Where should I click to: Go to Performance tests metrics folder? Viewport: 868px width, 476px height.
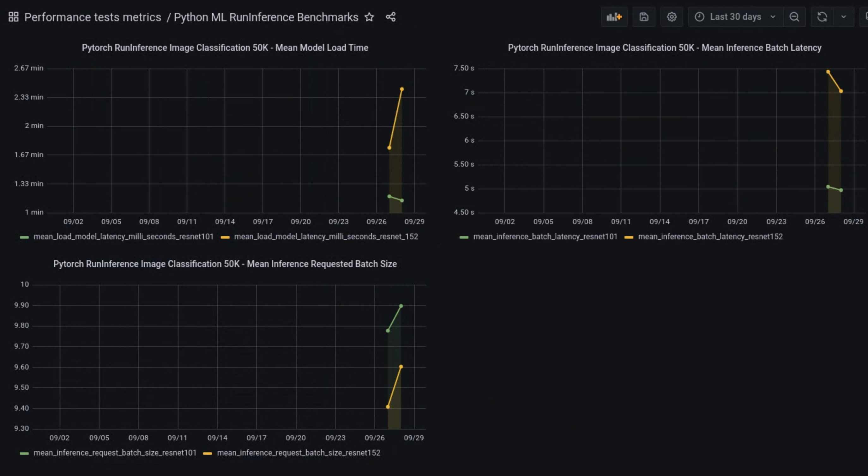click(x=93, y=17)
